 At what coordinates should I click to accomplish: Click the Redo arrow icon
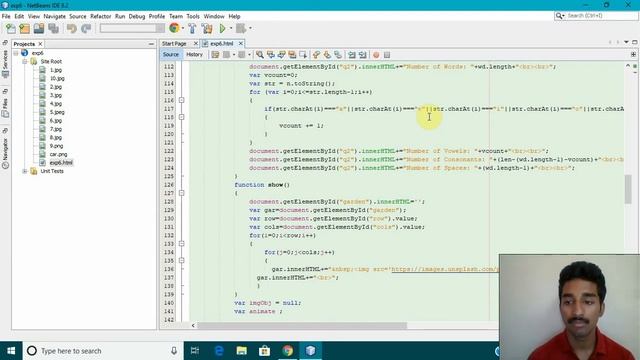pos(86,29)
